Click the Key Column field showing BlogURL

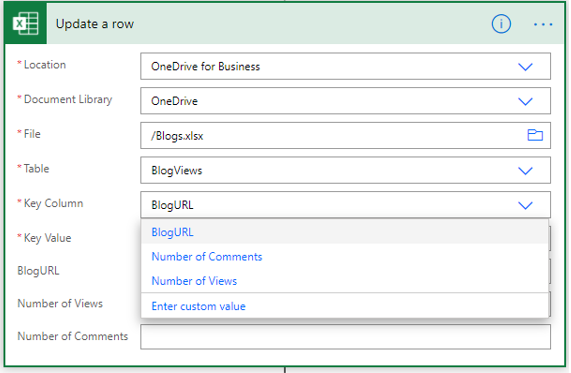[x=345, y=205]
